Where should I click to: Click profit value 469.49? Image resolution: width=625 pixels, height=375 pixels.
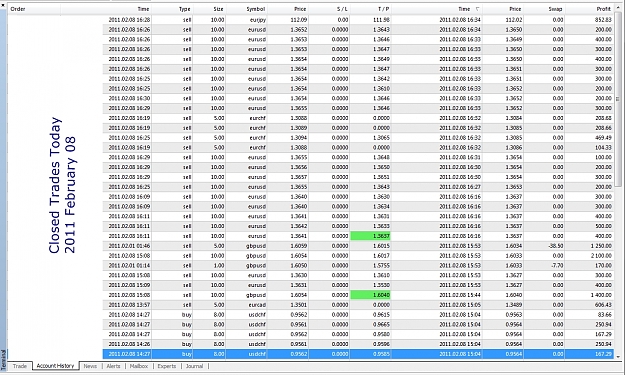[603, 137]
